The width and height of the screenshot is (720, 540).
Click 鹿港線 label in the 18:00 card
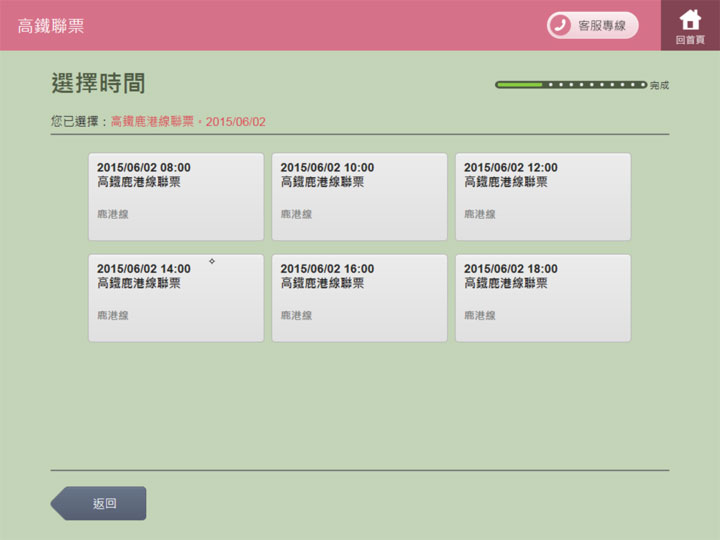coord(480,315)
